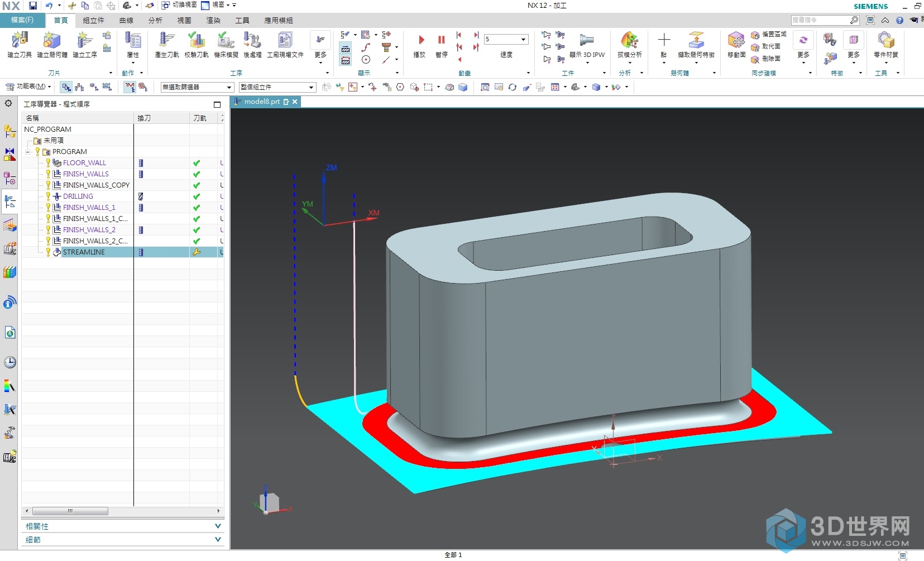Click the 切換視窗 button in title bar
Image resolution: width=924 pixels, height=561 pixels.
179,5
